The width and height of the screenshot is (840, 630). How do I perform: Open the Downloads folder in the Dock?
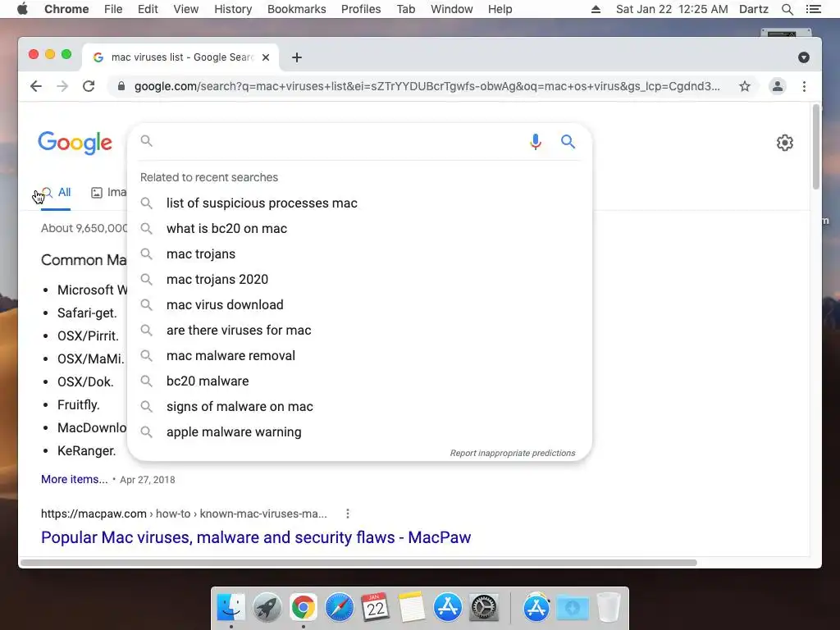[x=572, y=608]
